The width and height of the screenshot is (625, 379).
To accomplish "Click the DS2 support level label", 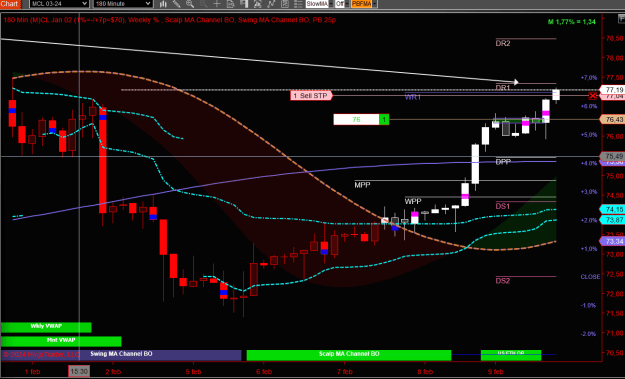I will click(x=503, y=281).
